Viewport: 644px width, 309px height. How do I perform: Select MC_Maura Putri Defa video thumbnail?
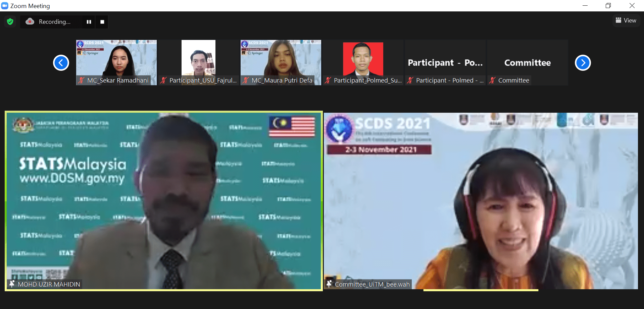[x=281, y=59]
